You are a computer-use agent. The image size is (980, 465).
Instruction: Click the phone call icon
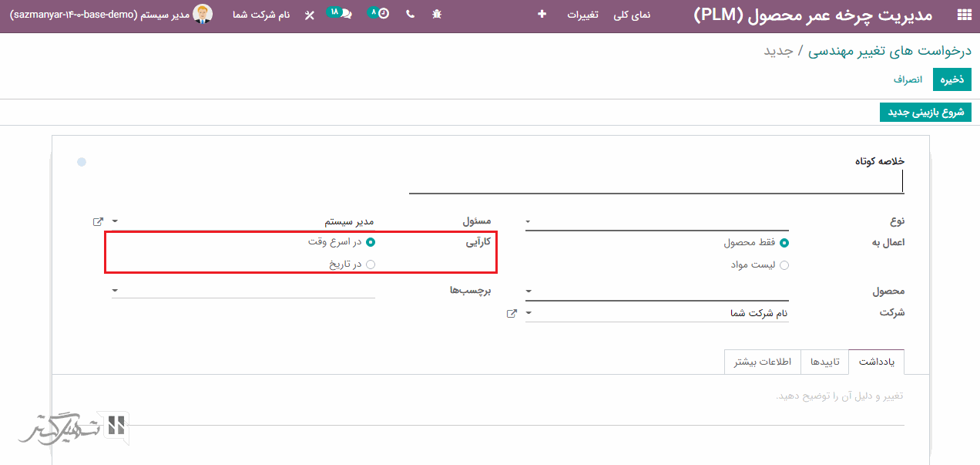point(409,15)
